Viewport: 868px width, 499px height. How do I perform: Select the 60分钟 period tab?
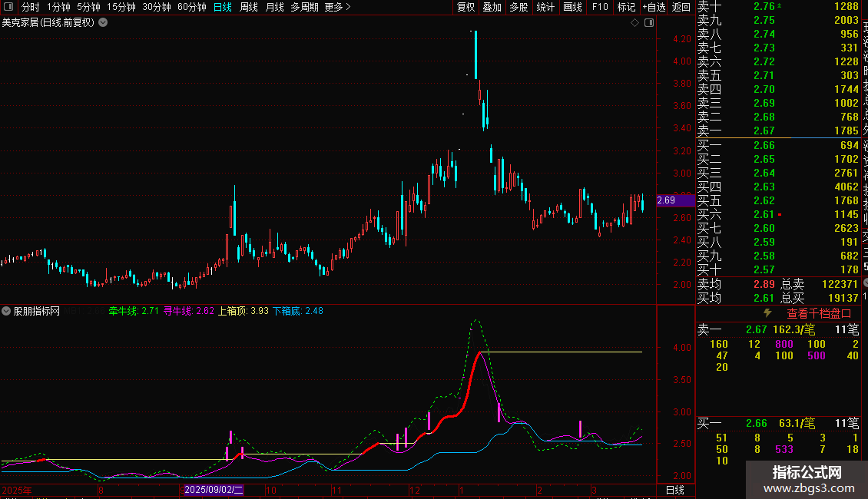tap(192, 7)
